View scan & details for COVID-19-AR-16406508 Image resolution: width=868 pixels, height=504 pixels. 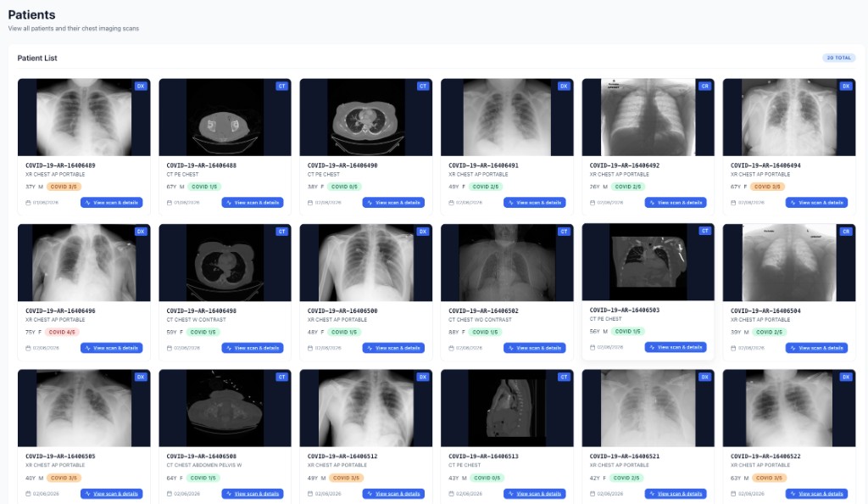coord(253,494)
